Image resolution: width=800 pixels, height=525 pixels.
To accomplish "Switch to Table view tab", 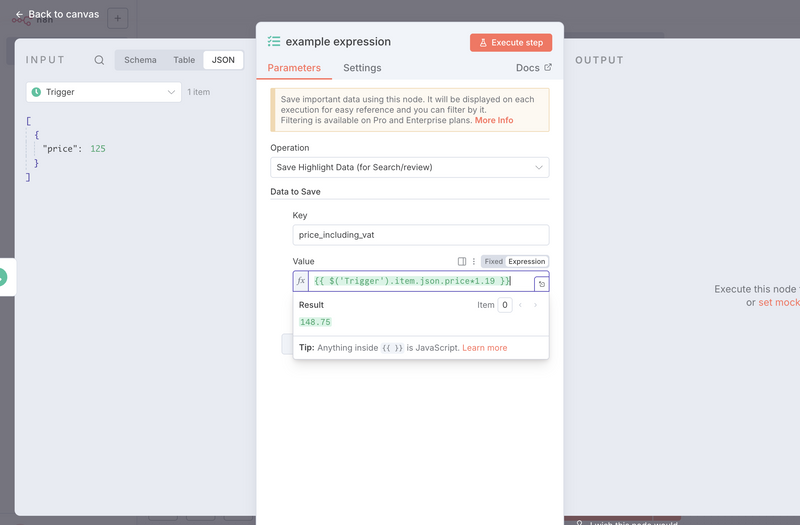I will tap(184, 60).
